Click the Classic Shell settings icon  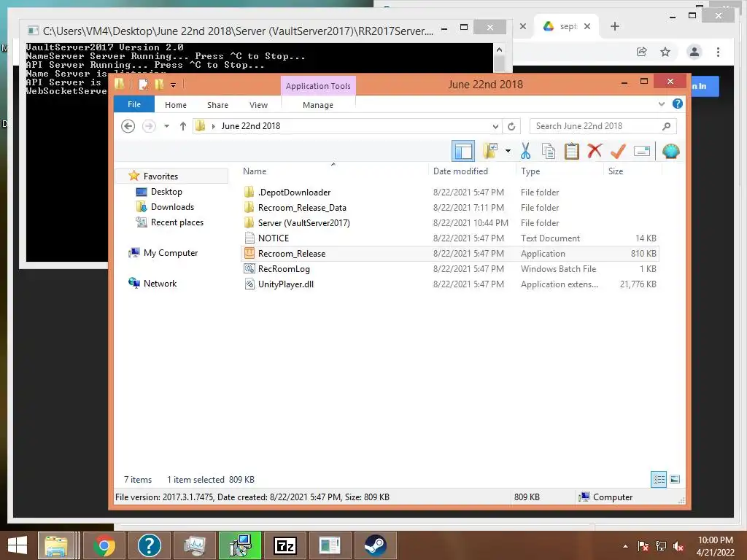pyautogui.click(x=671, y=152)
